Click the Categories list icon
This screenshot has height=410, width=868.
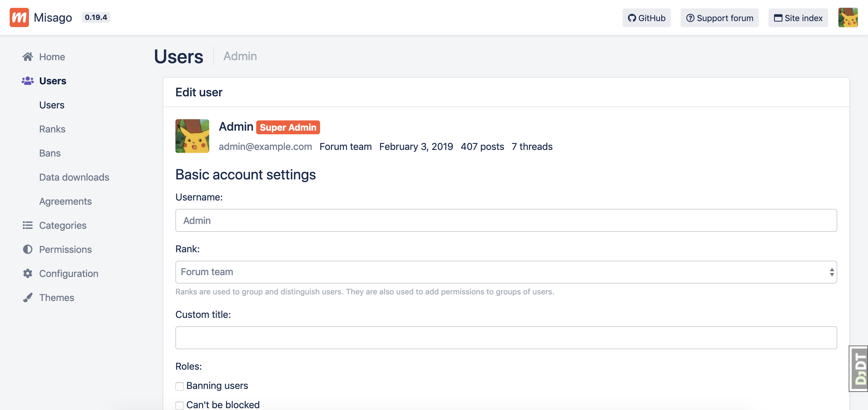(28, 225)
